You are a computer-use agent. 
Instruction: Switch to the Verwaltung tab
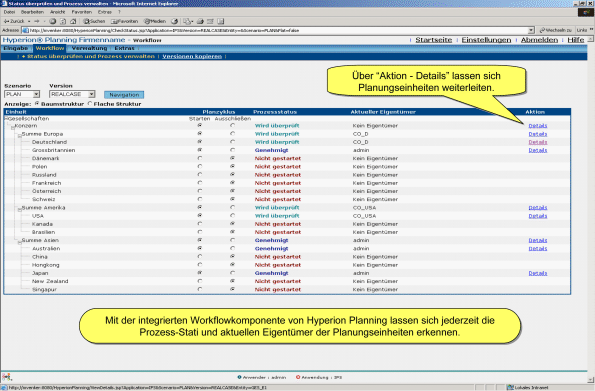[x=89, y=48]
